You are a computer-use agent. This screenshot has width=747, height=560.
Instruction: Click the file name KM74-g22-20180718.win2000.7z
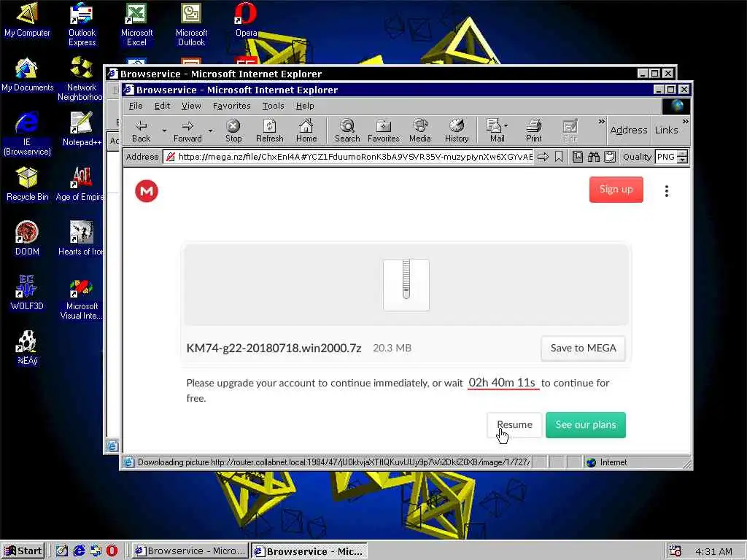pyautogui.click(x=274, y=348)
